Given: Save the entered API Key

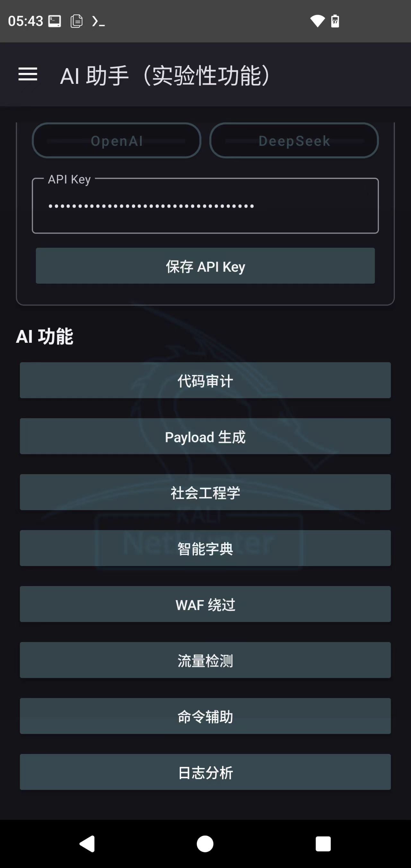Looking at the screenshot, I should click(x=205, y=266).
